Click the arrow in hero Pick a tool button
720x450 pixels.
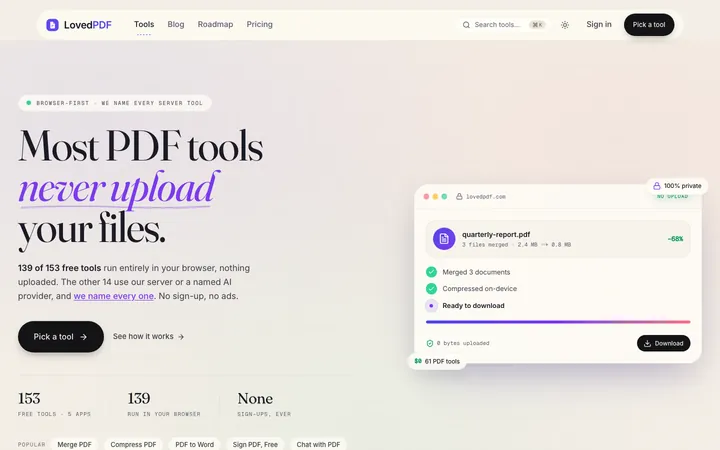pos(84,337)
